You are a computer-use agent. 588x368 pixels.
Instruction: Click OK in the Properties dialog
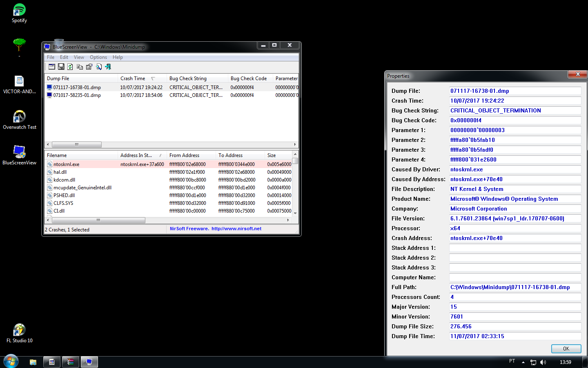[x=566, y=348]
